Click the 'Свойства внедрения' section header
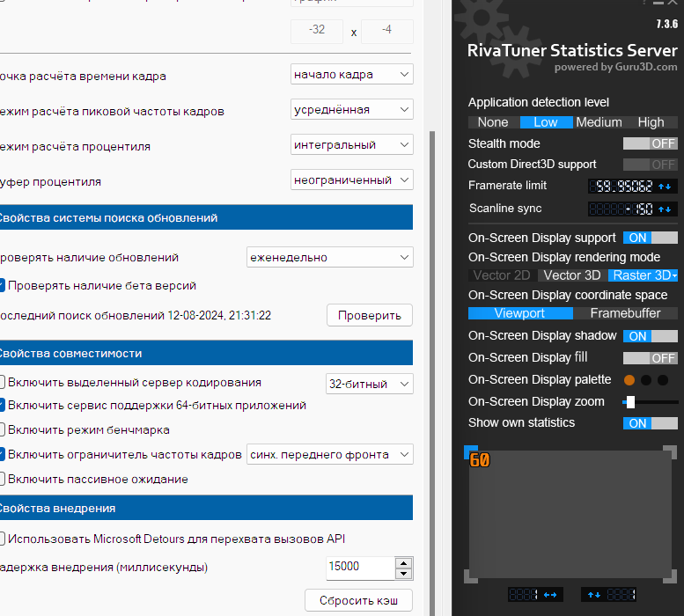Viewport: 684px width, 616px height. coord(206,508)
